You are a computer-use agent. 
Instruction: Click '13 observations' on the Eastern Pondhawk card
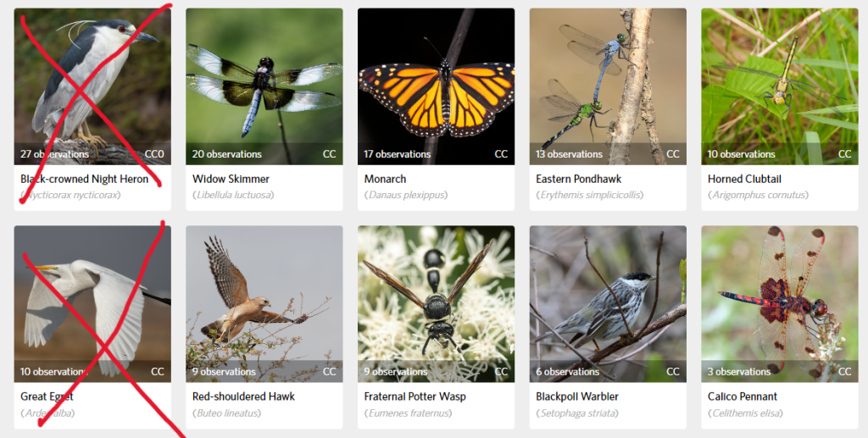pos(569,153)
